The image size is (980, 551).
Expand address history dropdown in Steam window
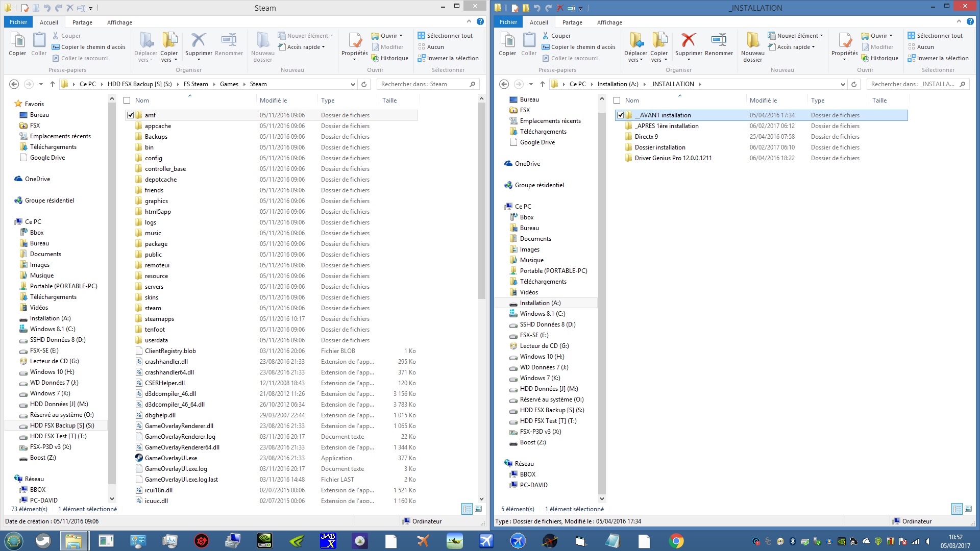pyautogui.click(x=352, y=84)
